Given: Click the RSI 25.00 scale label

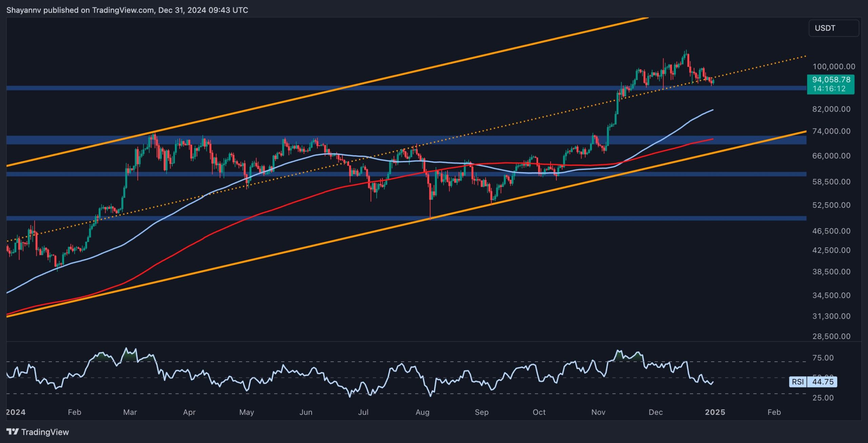Looking at the screenshot, I should point(823,398).
